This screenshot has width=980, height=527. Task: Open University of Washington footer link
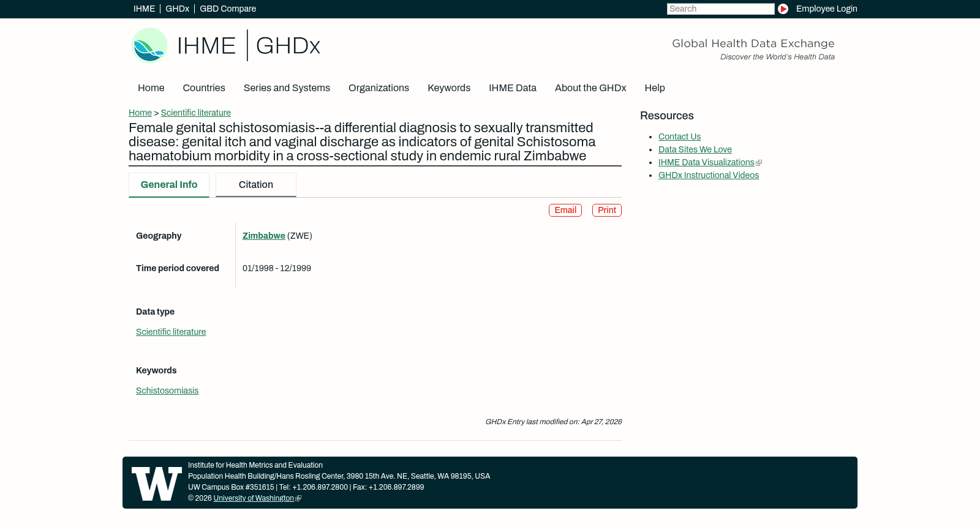click(x=254, y=498)
